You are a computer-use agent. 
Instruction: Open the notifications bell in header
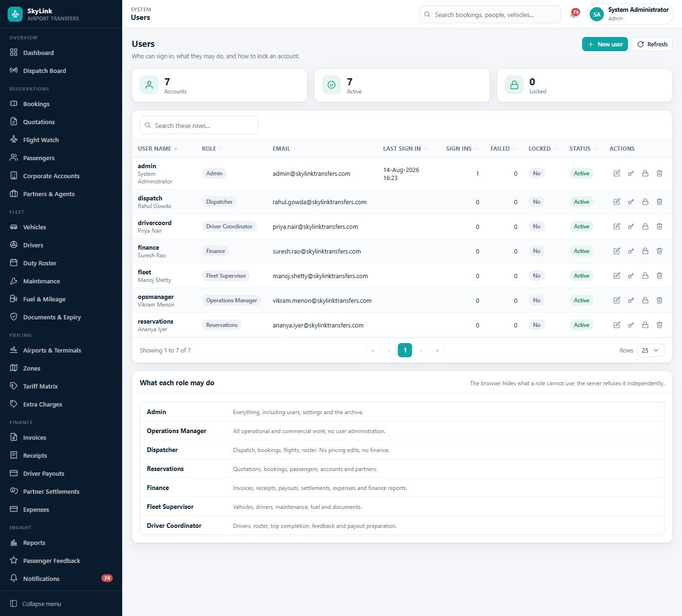pyautogui.click(x=574, y=15)
